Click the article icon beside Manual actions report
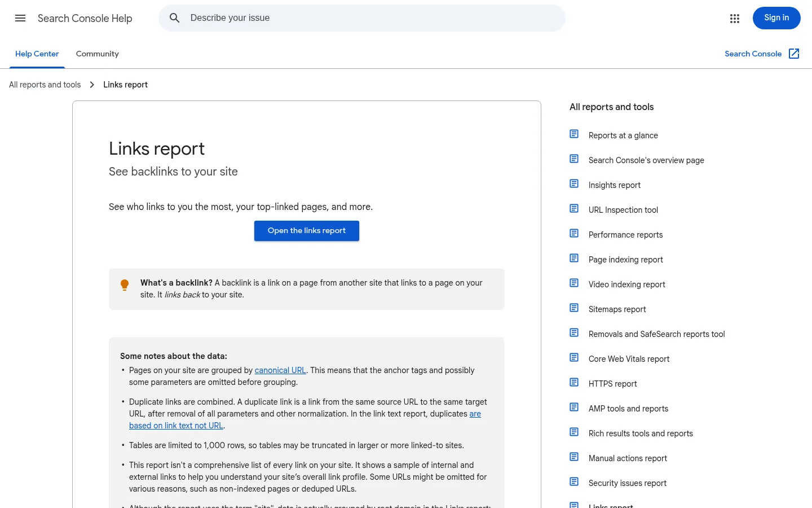This screenshot has height=508, width=812. coord(574,457)
